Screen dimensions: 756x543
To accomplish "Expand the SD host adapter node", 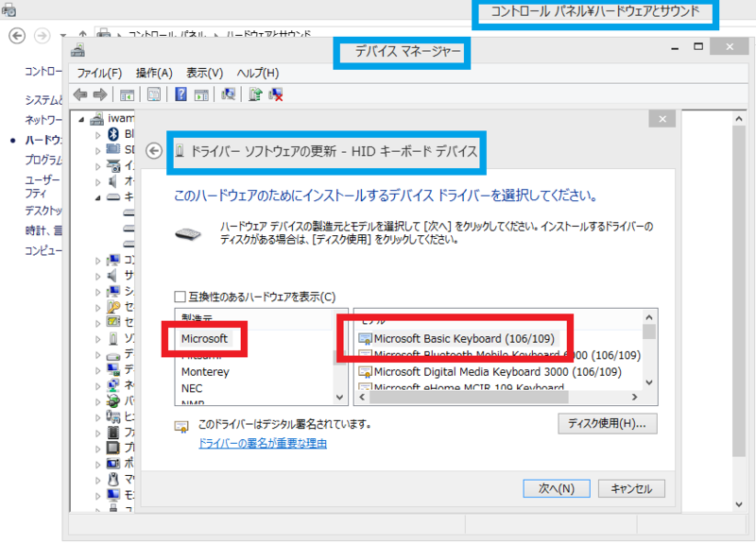I will pos(98,151).
